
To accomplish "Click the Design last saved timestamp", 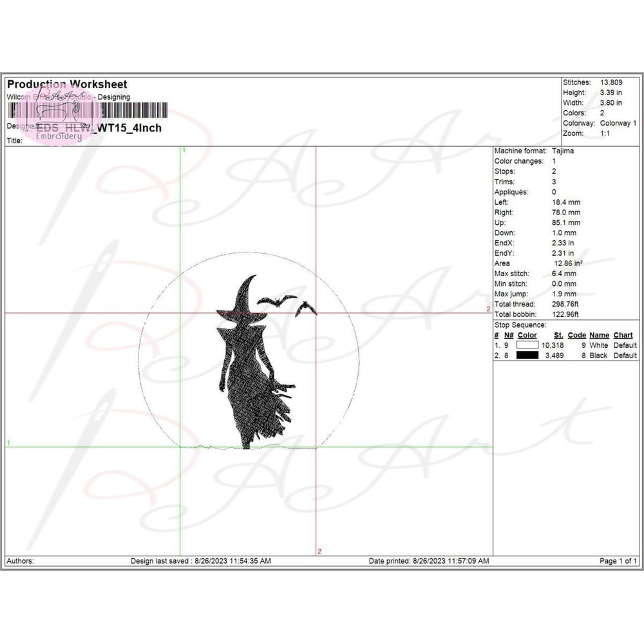I will click(200, 561).
